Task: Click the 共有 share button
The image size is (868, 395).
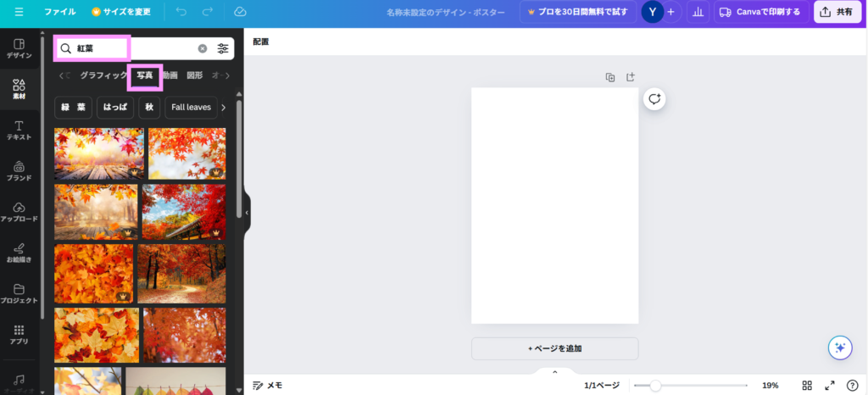Action: pyautogui.click(x=837, y=12)
